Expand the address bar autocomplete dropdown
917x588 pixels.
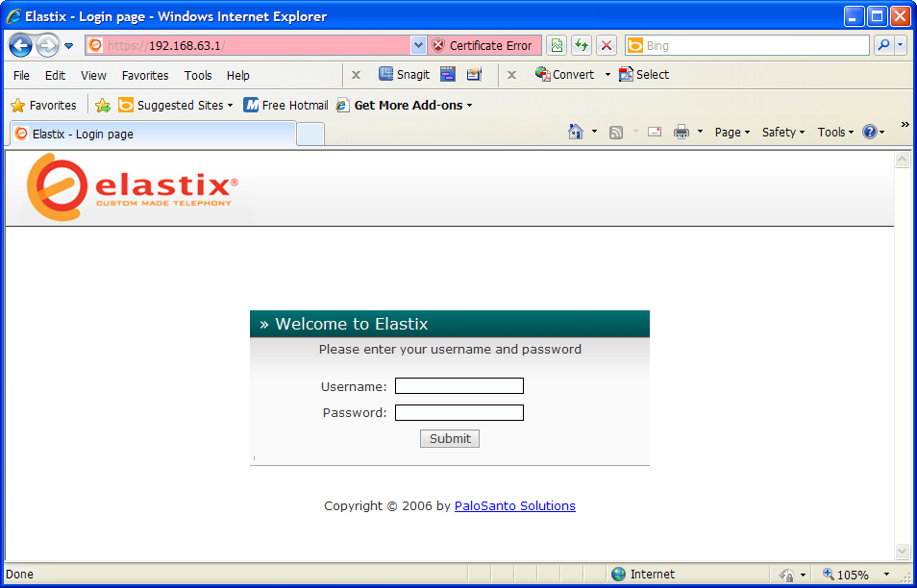point(418,45)
